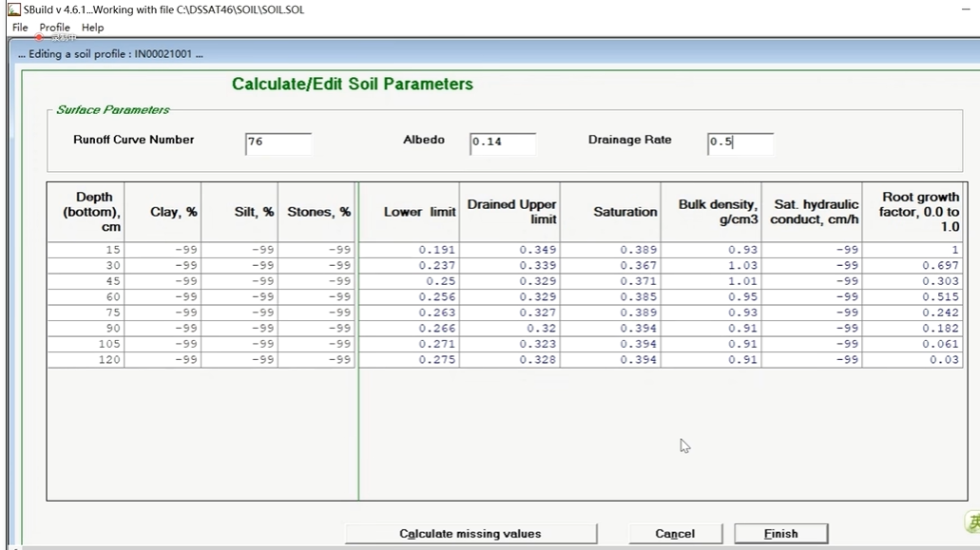Select saturation value 0.385

(610, 296)
